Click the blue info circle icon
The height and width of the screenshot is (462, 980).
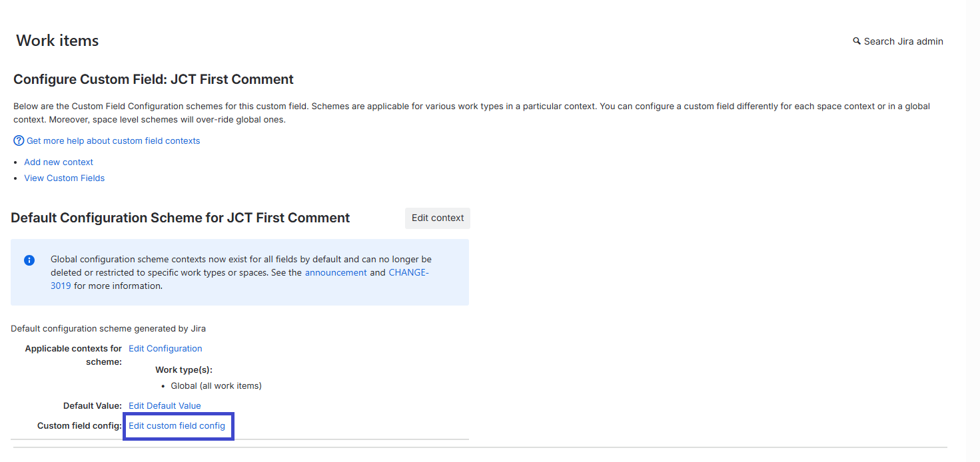[x=29, y=260]
